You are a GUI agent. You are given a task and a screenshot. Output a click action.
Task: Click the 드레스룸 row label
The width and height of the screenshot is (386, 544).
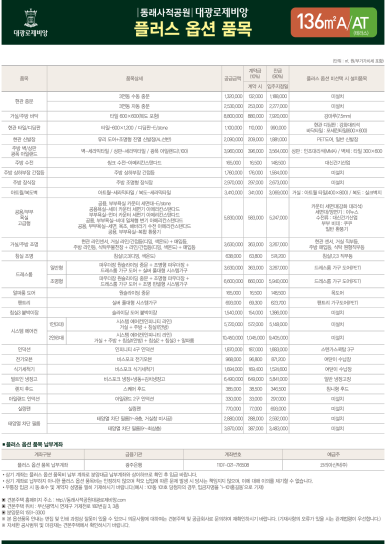coord(24,274)
